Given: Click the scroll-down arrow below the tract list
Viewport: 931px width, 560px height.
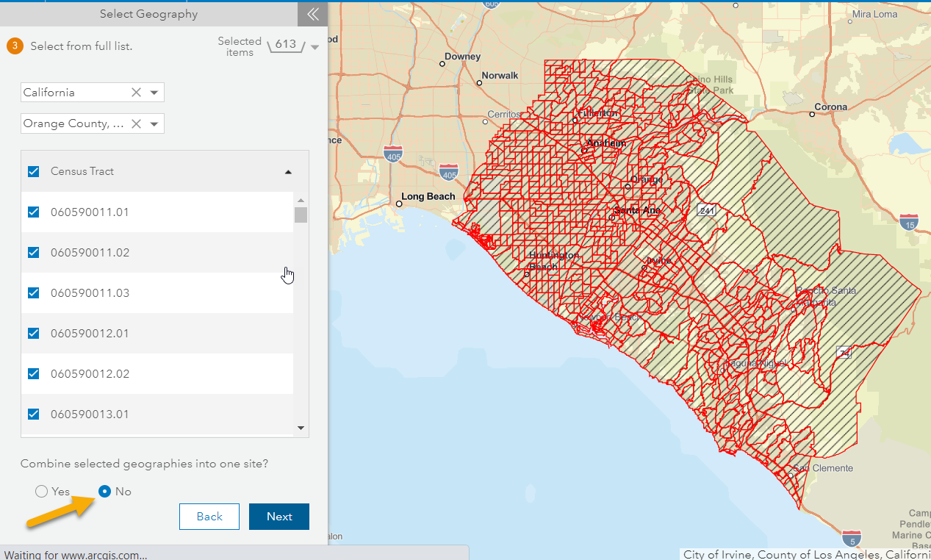Looking at the screenshot, I should pos(301,427).
